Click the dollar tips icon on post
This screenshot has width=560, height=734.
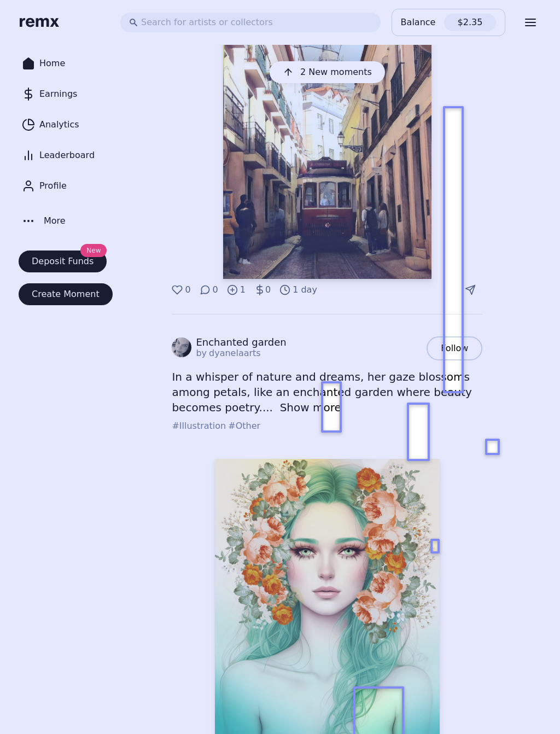click(x=260, y=290)
